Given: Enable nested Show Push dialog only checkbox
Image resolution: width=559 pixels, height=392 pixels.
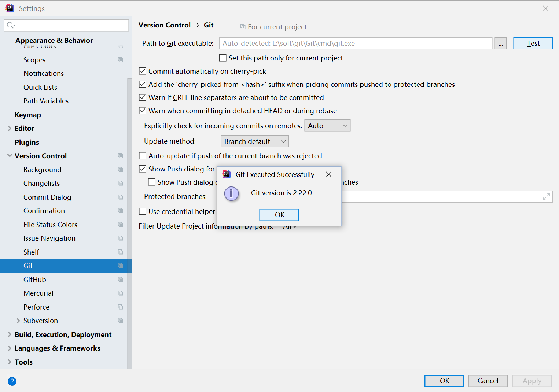Looking at the screenshot, I should [x=152, y=182].
